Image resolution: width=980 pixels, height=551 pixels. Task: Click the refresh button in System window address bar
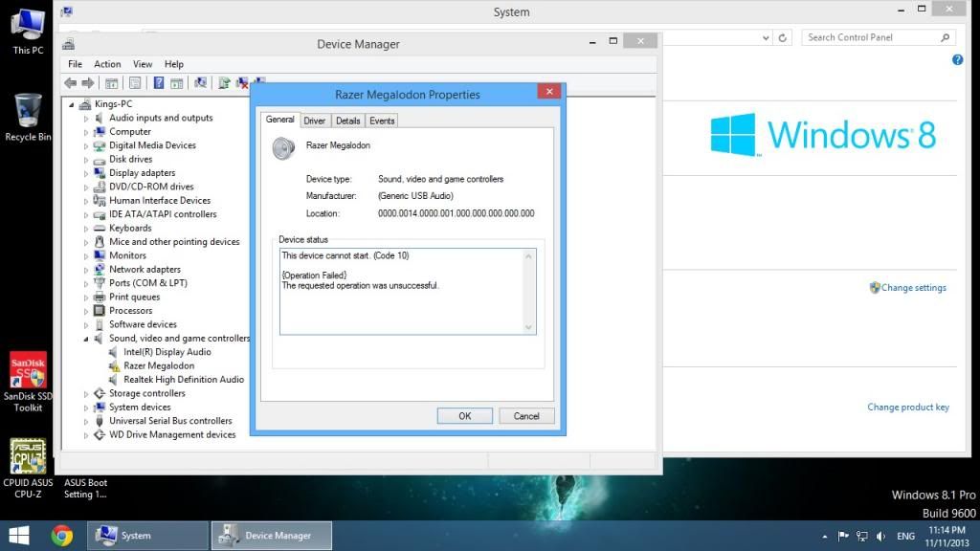click(x=783, y=37)
